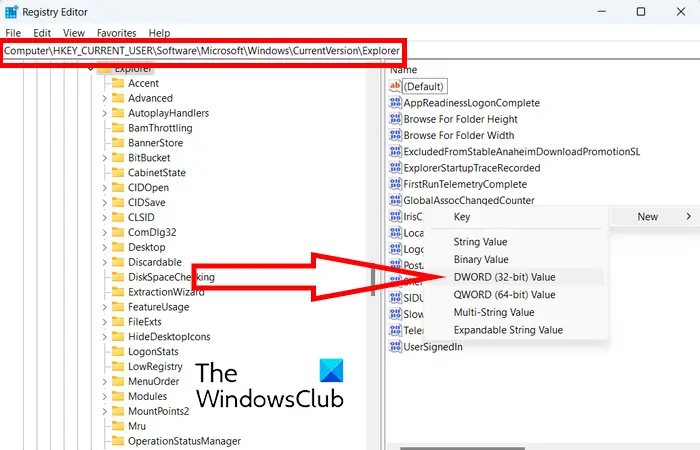Choose String Value from the New submenu
Viewport: 700px width, 450px height.
(x=515, y=242)
